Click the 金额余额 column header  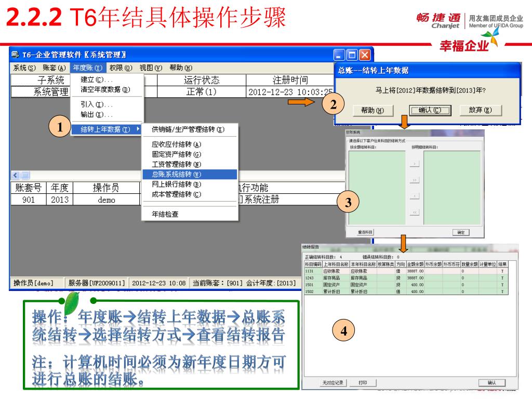[415, 264]
